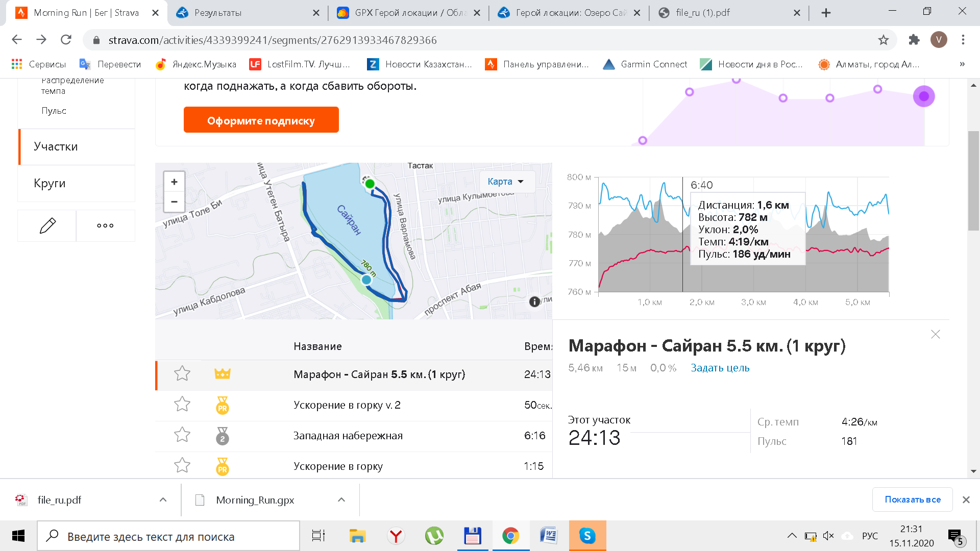
Task: Star the Западная набережная segment
Action: tap(182, 435)
